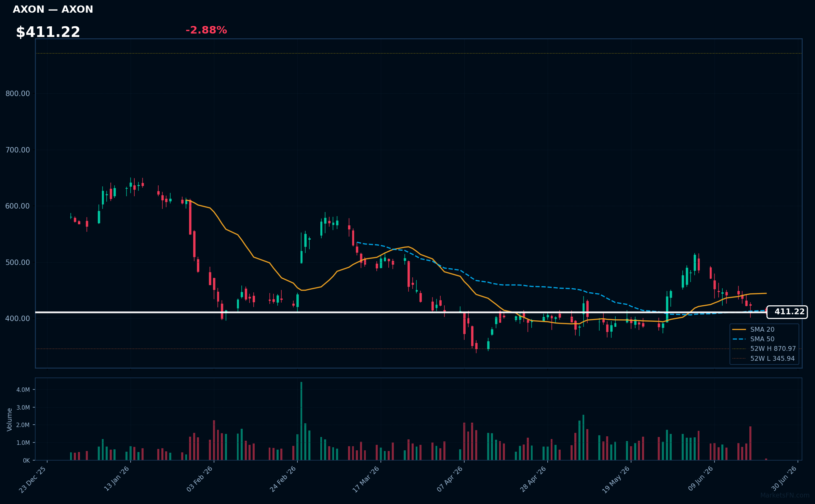Click the 03 Feb '26 date label

coord(200,479)
